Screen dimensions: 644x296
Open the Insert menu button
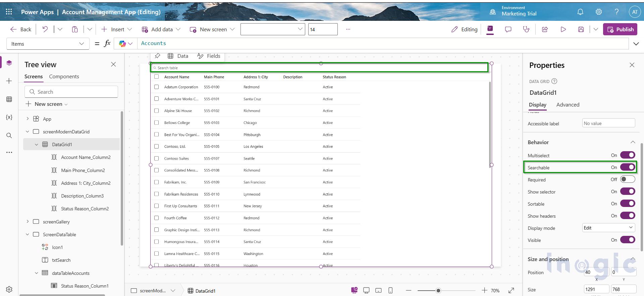coord(116,29)
